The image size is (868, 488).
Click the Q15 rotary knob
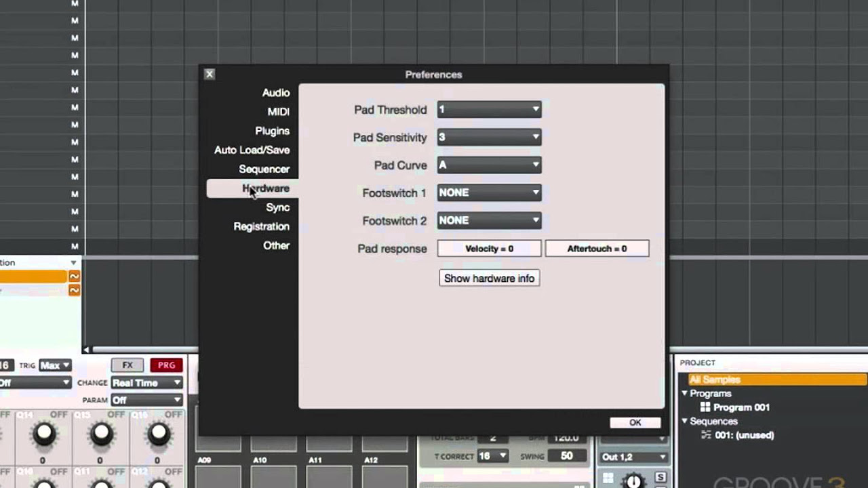pyautogui.click(x=100, y=434)
